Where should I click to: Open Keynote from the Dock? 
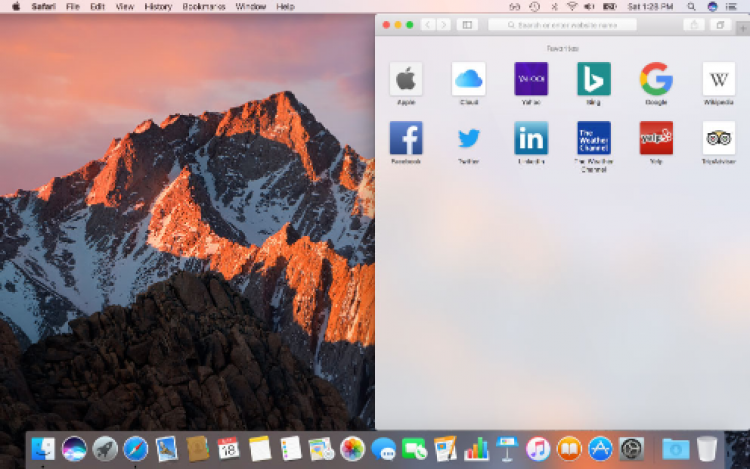tap(507, 449)
